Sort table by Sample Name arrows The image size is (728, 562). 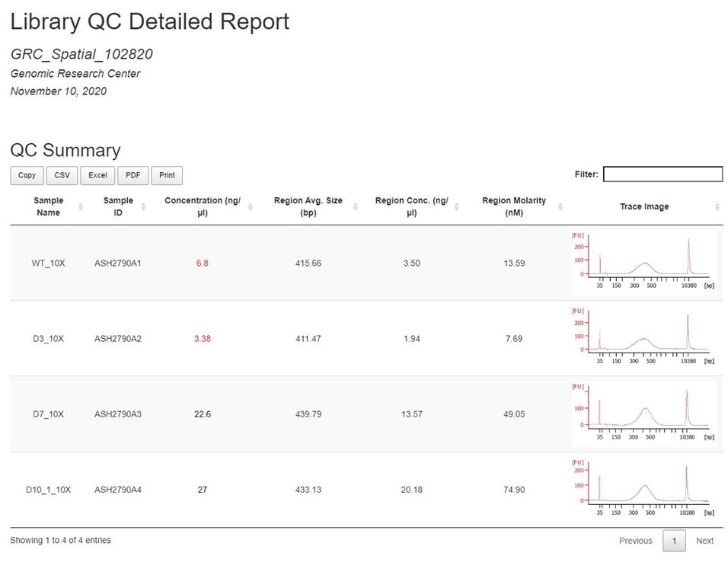click(x=81, y=207)
